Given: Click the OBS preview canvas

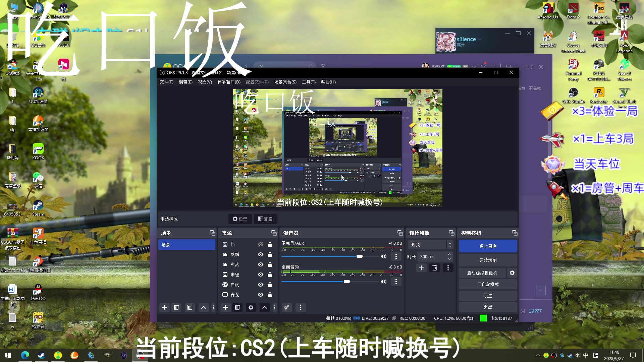Looking at the screenshot, I should coord(337,148).
